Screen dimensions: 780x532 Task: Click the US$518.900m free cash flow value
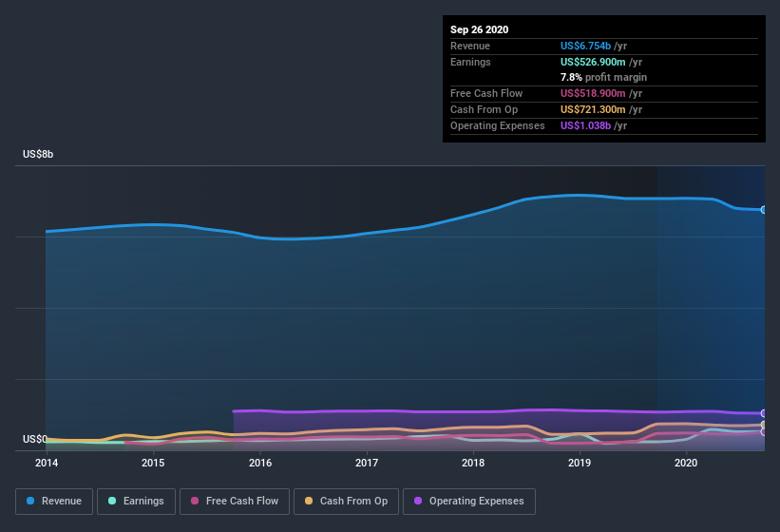[x=593, y=93]
